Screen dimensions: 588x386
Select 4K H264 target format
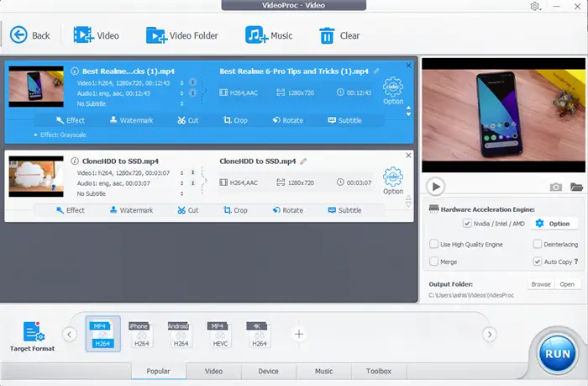(x=259, y=334)
